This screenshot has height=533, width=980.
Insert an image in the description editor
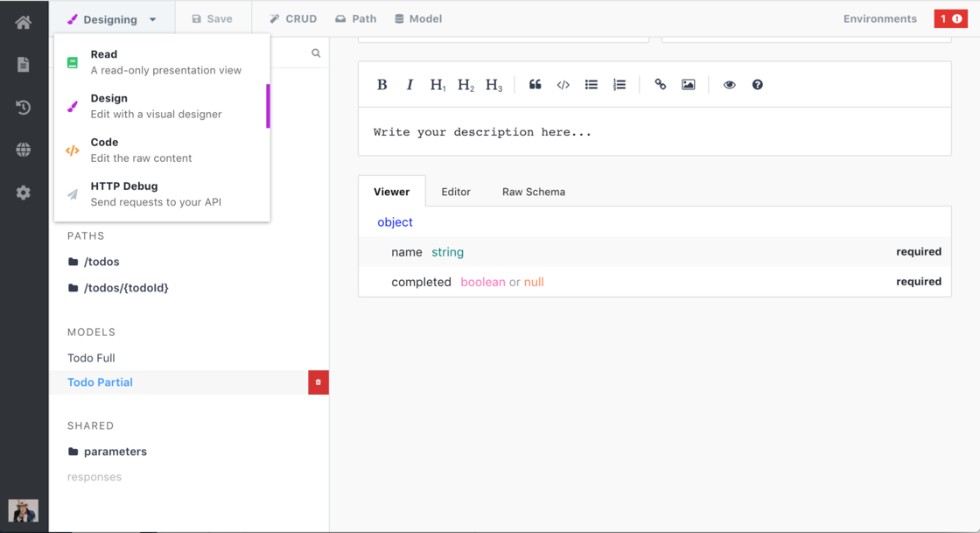(x=688, y=84)
